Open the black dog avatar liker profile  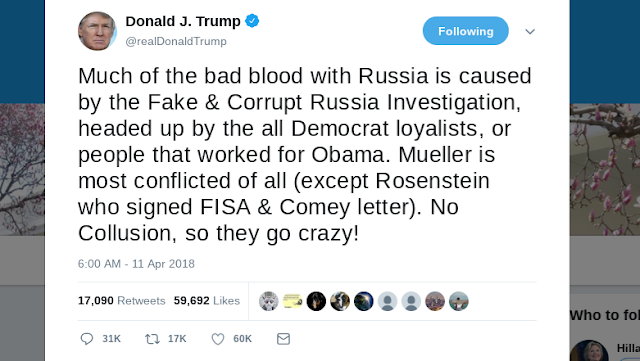tap(316, 301)
